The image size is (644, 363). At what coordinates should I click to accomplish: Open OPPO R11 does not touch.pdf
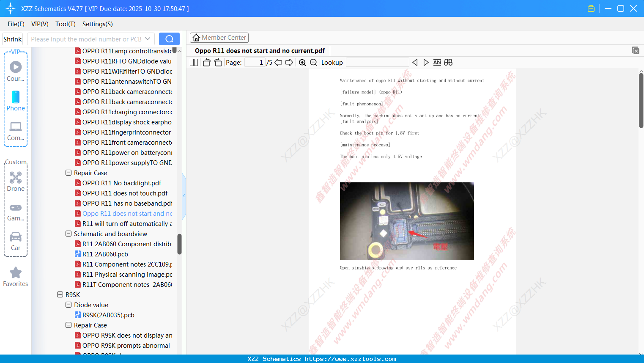(x=125, y=193)
